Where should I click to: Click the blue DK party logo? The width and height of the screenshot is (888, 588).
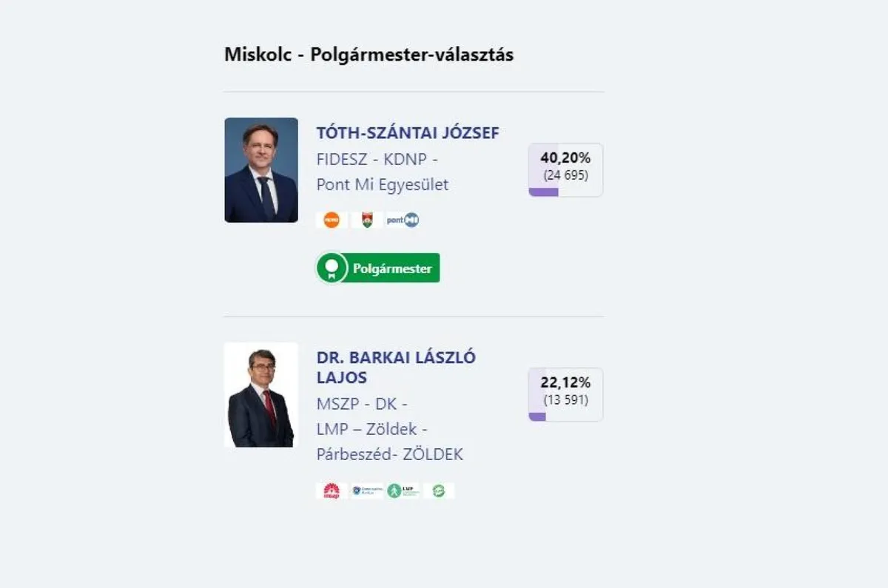[367, 490]
